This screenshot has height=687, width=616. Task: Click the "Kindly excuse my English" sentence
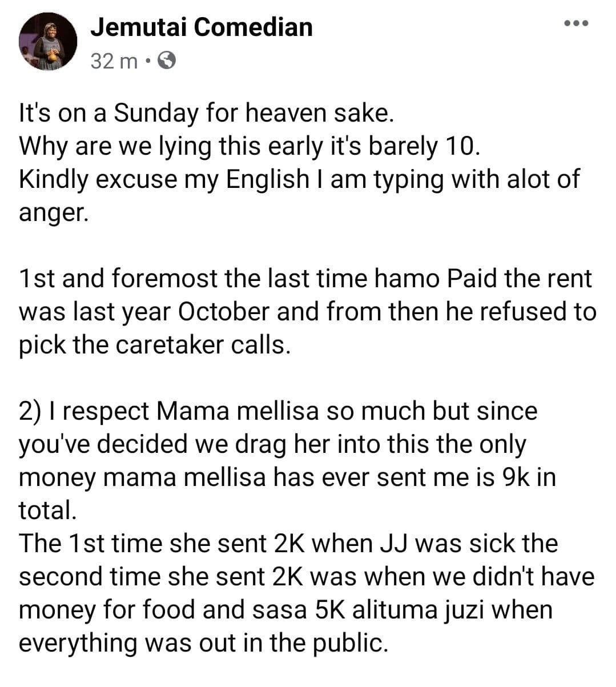click(x=299, y=179)
